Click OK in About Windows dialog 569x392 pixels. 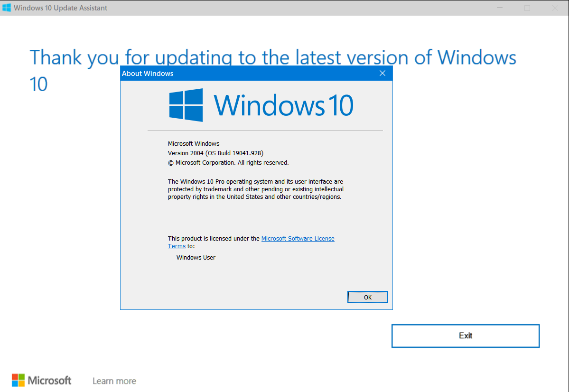point(368,297)
